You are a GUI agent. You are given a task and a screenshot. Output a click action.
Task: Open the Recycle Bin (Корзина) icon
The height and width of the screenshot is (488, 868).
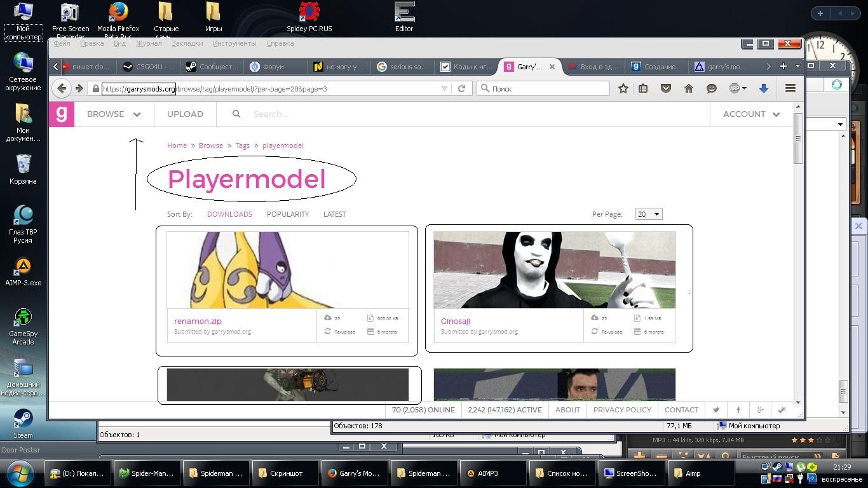(23, 170)
